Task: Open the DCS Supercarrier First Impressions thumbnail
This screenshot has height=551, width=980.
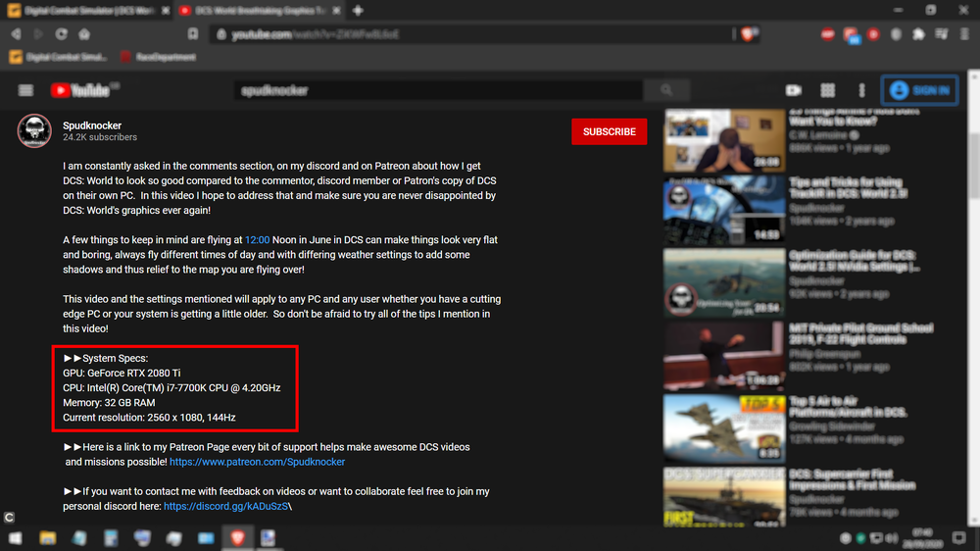Action: (724, 497)
